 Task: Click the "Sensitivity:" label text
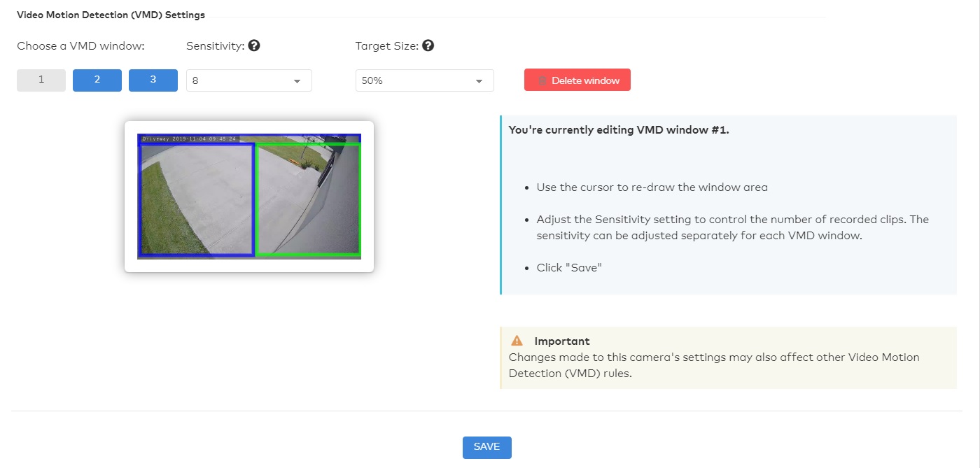(x=215, y=46)
